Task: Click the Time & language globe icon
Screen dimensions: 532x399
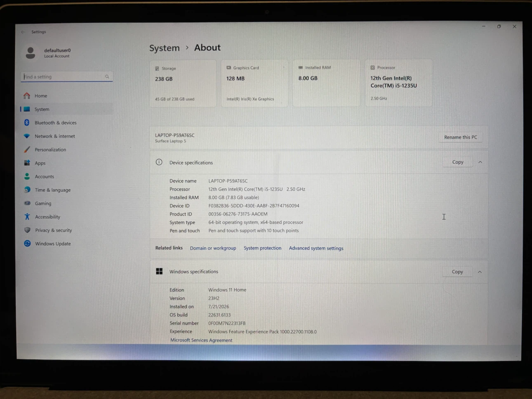Action: (x=27, y=190)
